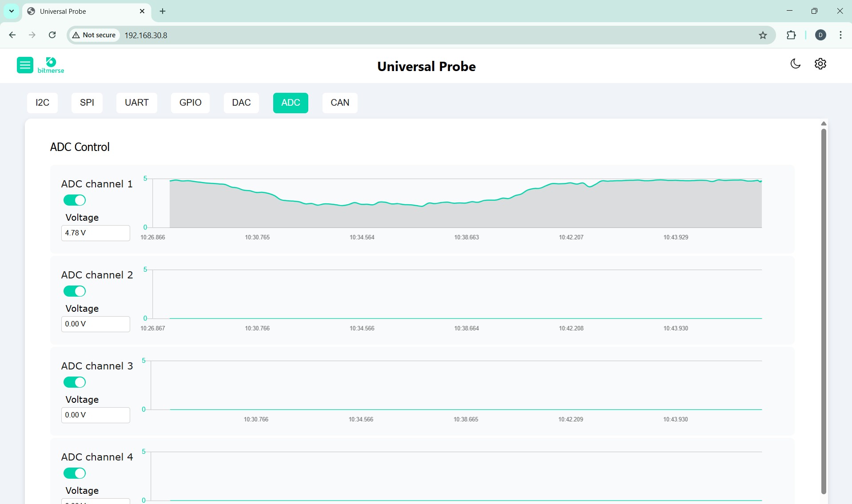Viewport: 852px width, 504px height.
Task: Disable ADC channel 1 toggle
Action: coord(75,200)
